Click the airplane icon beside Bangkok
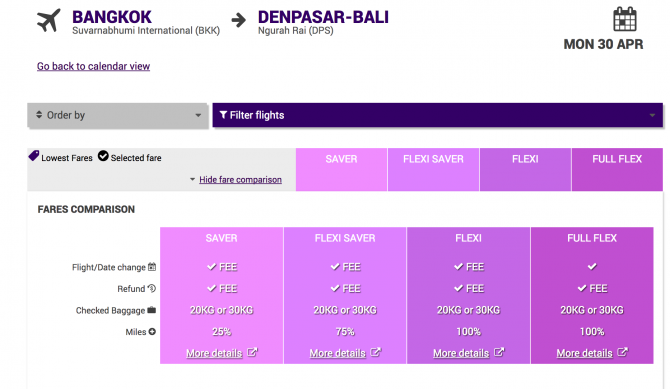The width and height of the screenshot is (670, 389). (48, 20)
